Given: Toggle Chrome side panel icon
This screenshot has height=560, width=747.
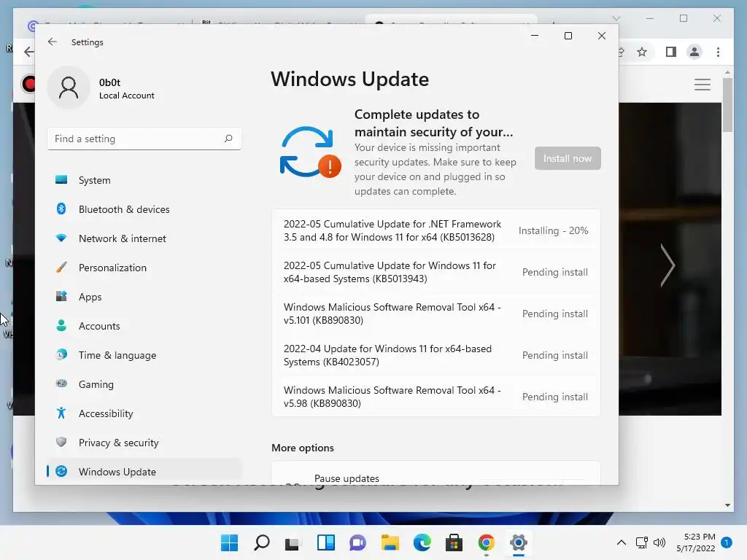Looking at the screenshot, I should [x=671, y=52].
